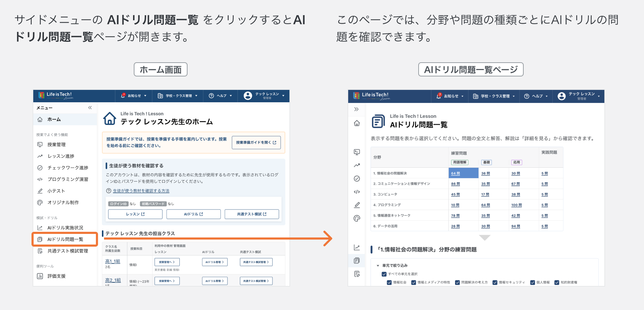
Task: Click the notification bell on the AI drill page header
Action: (439, 96)
